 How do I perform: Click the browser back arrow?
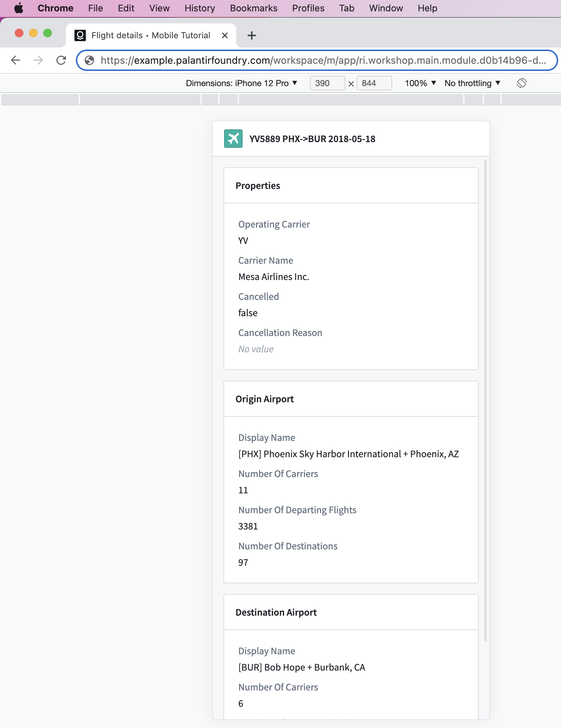point(16,60)
